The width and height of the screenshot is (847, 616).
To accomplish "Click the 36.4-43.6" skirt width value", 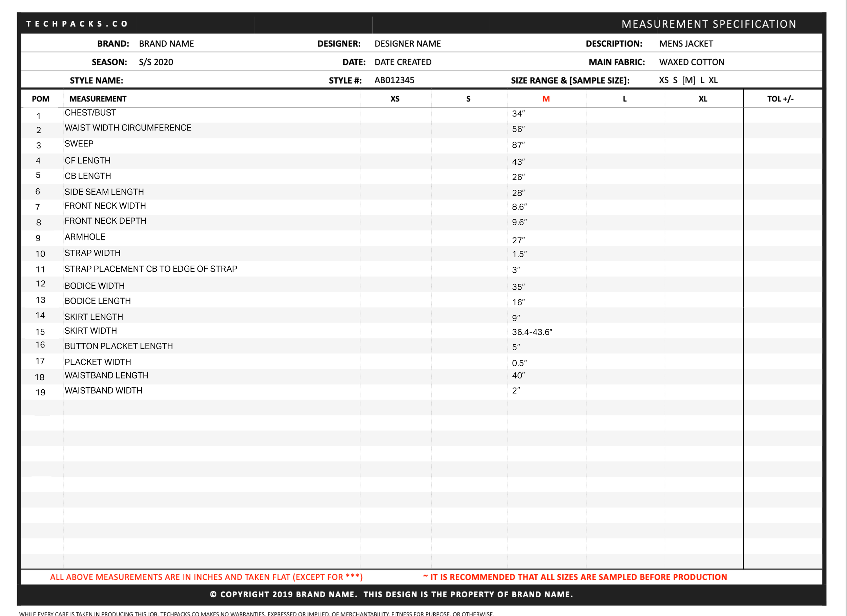I will pos(532,332).
